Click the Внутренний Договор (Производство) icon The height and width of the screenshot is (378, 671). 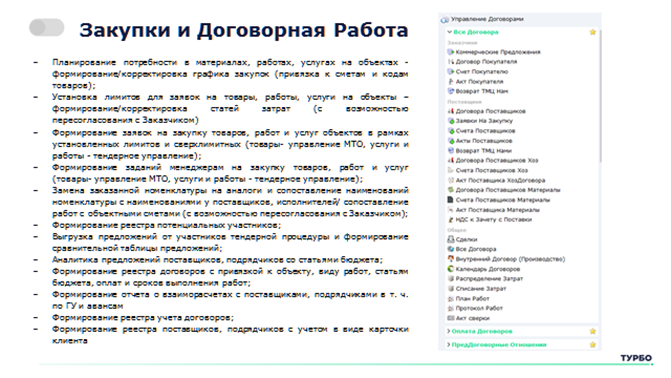(450, 259)
